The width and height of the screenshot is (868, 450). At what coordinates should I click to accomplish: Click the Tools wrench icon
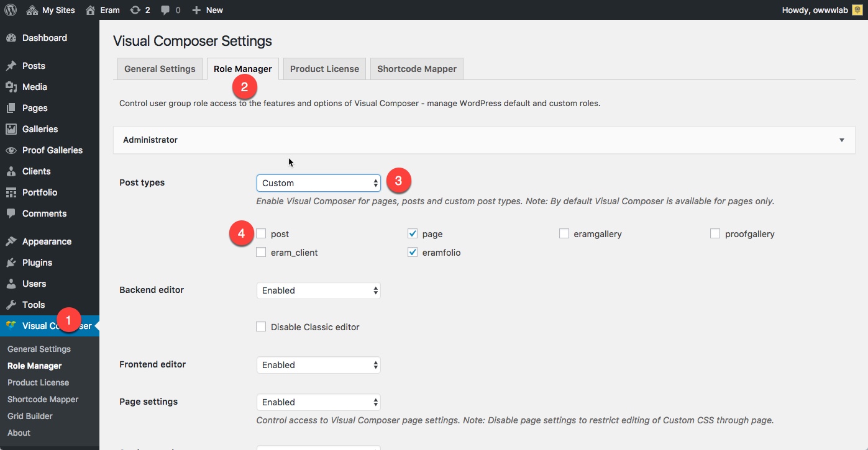[11, 305]
